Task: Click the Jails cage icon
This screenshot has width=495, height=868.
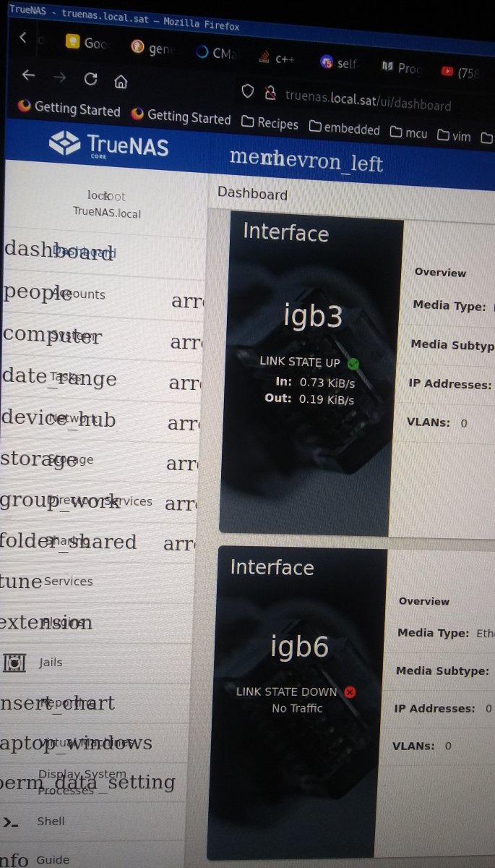Action: click(14, 662)
